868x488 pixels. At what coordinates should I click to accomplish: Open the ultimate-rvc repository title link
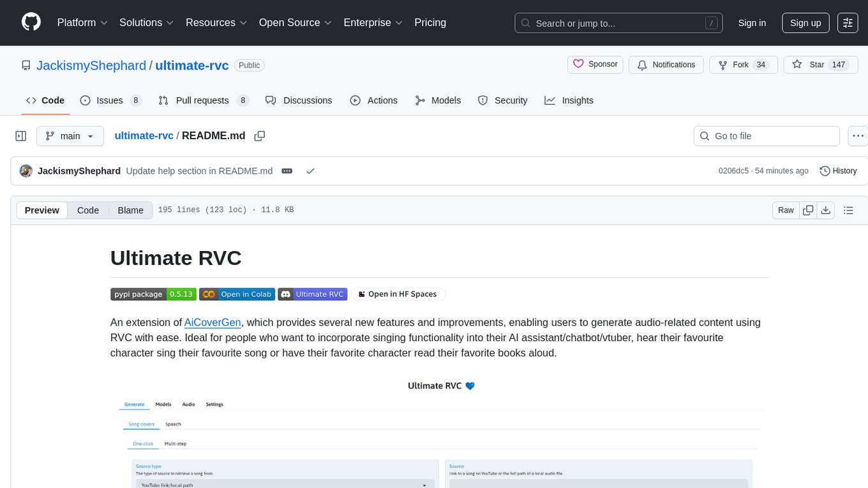tap(192, 65)
